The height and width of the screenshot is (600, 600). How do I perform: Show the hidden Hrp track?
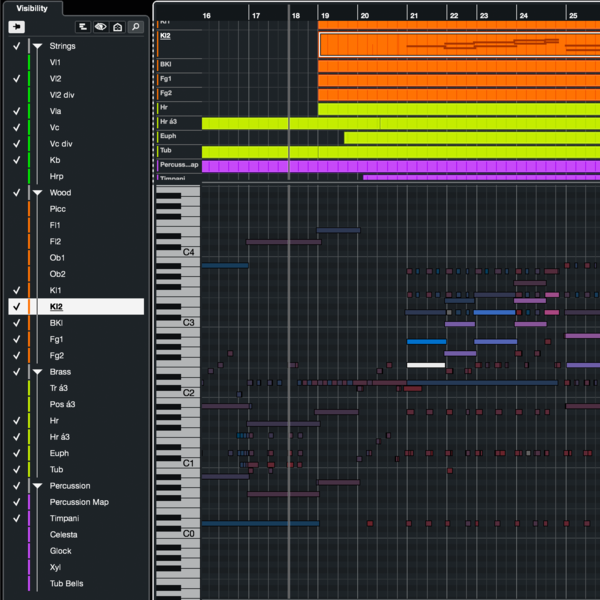16,176
